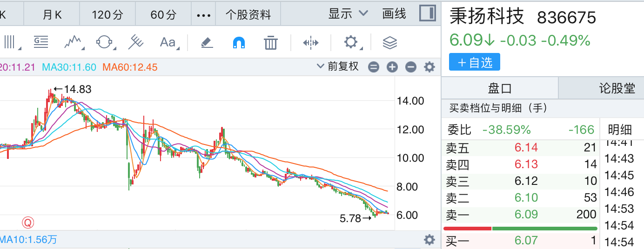This screenshot has width=644, height=249.
Task: Click the trash delete drawings icon
Action: (270, 43)
